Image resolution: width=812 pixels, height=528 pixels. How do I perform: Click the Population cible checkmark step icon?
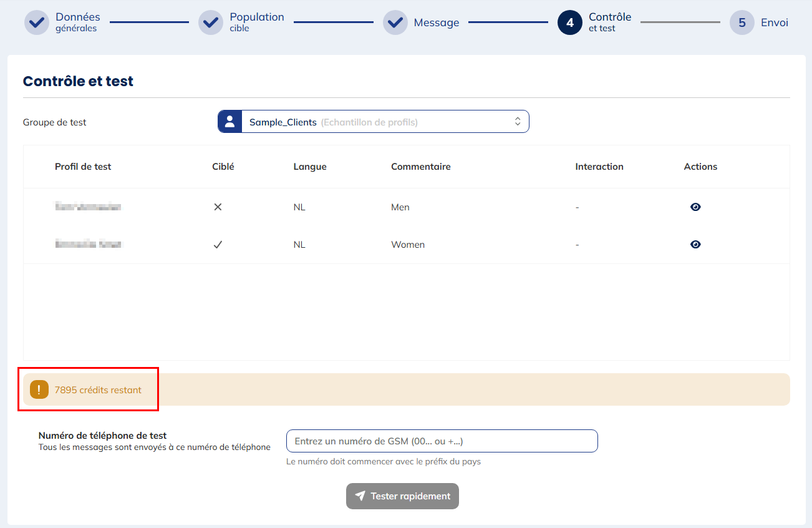211,22
